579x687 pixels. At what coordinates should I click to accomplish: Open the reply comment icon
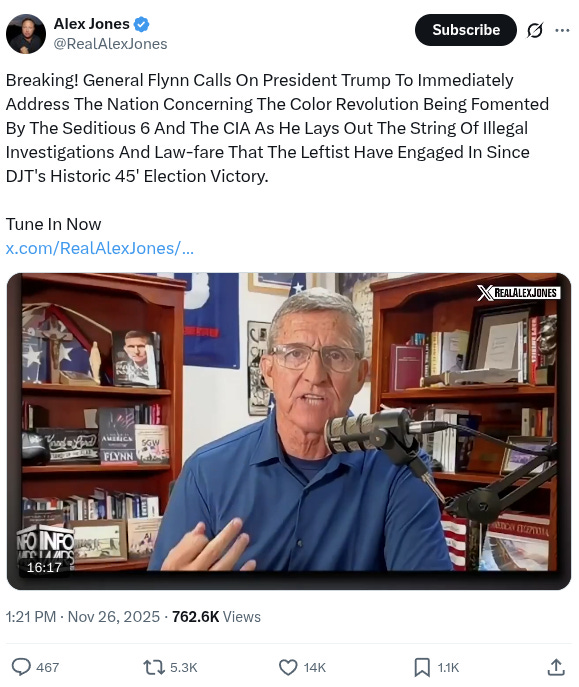(x=21, y=667)
